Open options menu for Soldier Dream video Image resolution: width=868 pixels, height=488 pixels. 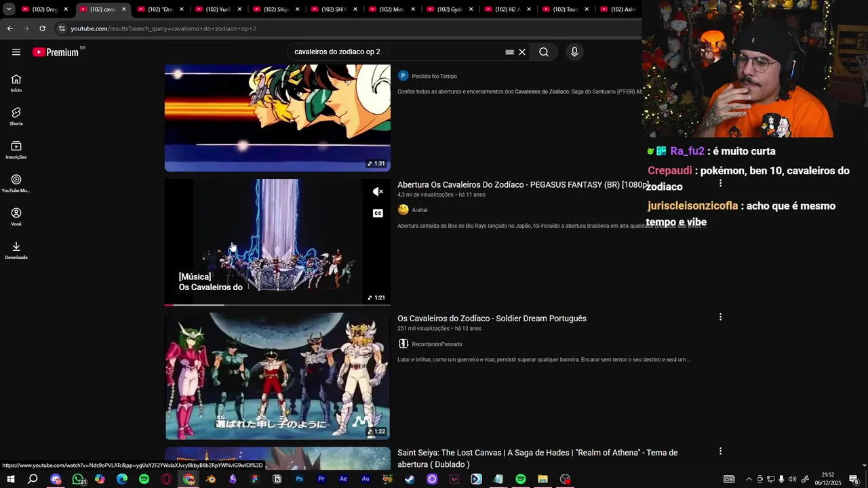pyautogui.click(x=720, y=317)
